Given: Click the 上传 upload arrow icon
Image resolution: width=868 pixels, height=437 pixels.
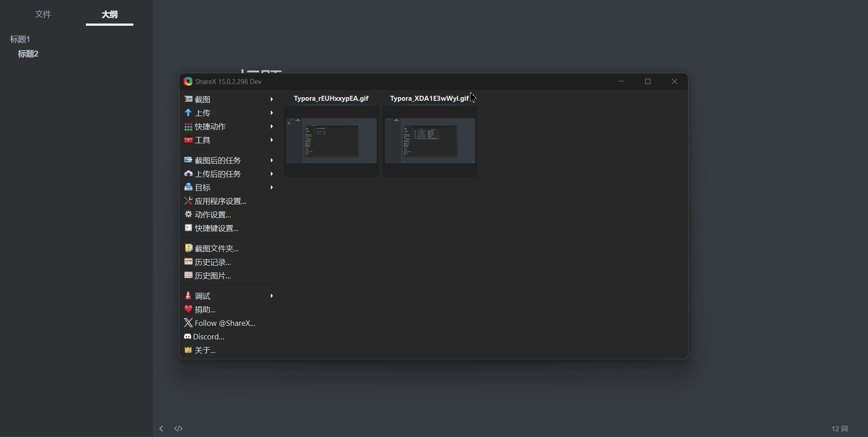Looking at the screenshot, I should (189, 113).
